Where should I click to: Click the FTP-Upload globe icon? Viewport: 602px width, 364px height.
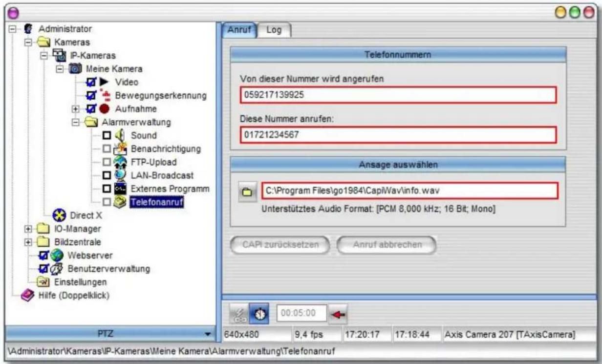[x=121, y=162]
